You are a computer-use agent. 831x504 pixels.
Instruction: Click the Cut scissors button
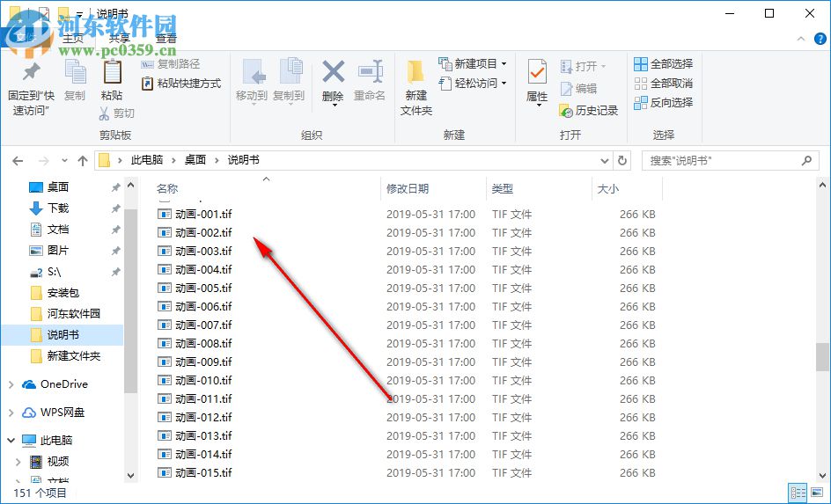point(116,113)
